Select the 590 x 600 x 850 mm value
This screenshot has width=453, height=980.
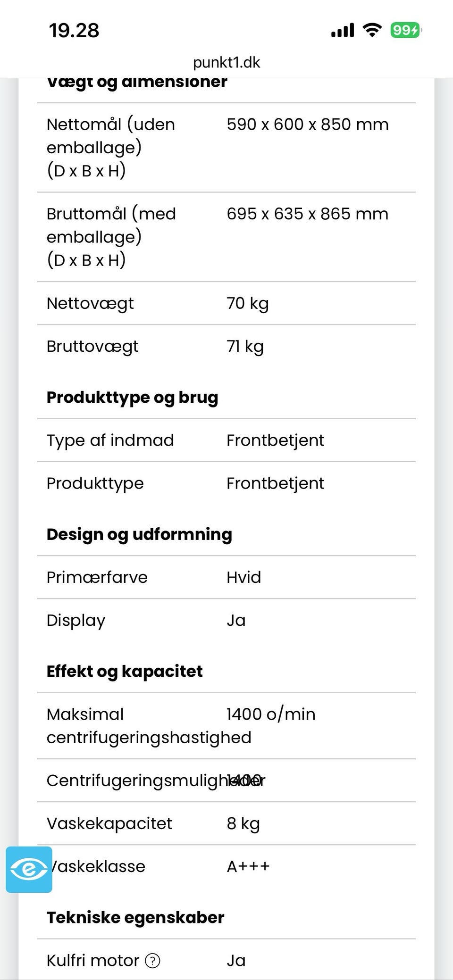[308, 125]
